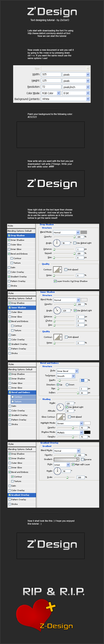Viewport: 104px width, 644px height.
Task: Uncheck Layer Knocks Out Drop Shadow
Action: click(x=55, y=281)
